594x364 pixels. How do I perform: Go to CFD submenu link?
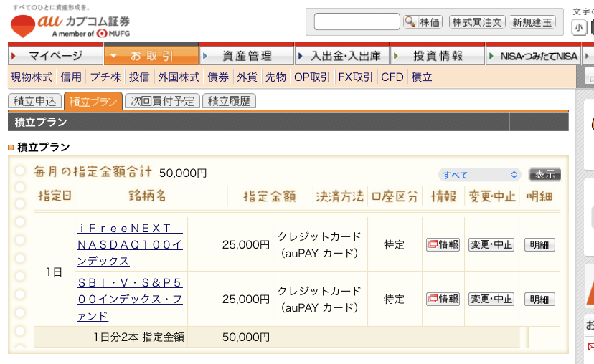pos(392,77)
